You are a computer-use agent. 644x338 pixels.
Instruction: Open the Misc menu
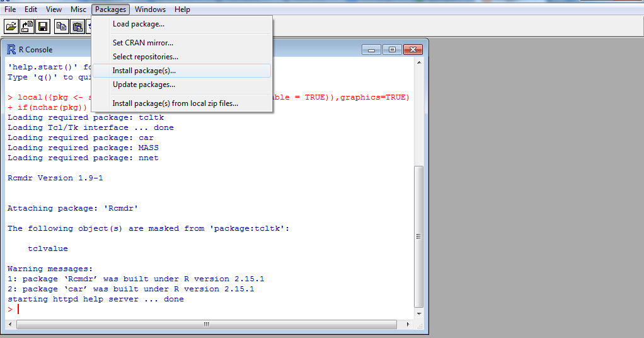78,9
